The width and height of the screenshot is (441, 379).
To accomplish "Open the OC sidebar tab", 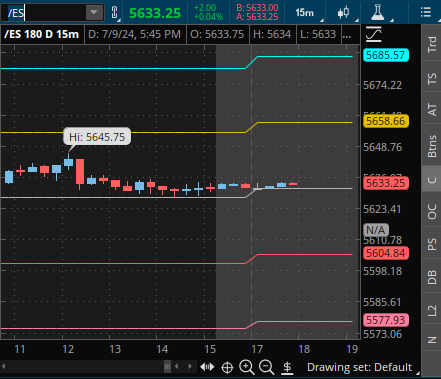I will pyautogui.click(x=432, y=211).
